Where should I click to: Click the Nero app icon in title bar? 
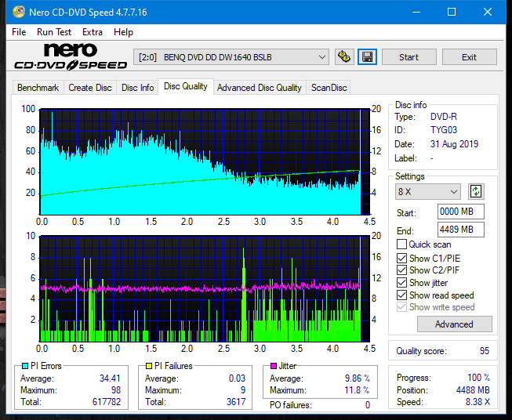[x=19, y=12]
